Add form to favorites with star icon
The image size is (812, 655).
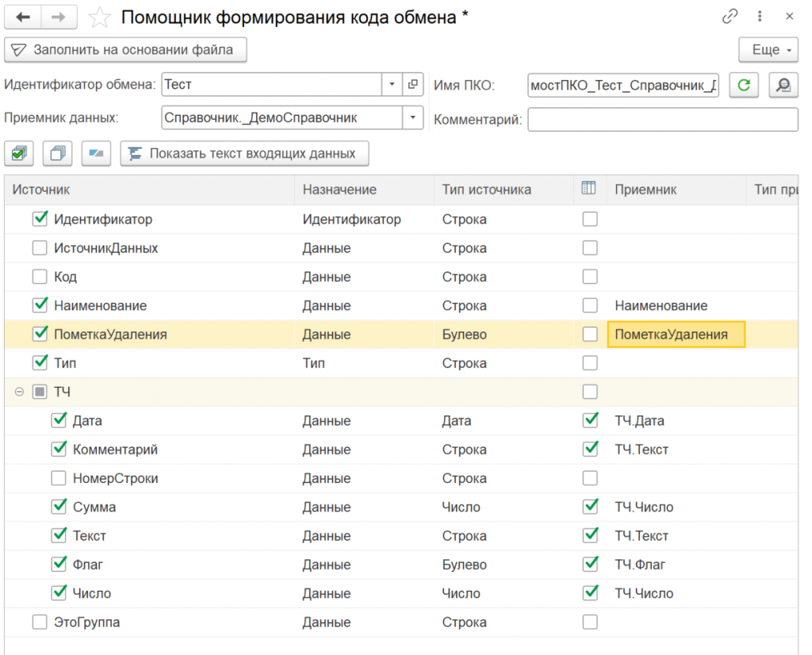click(100, 17)
